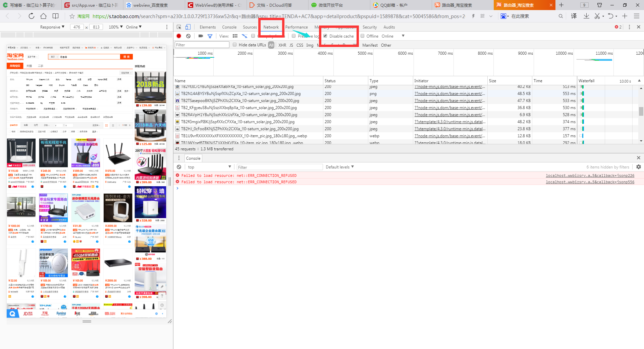Uncheck the Disable cache checkbox
Viewport: 644px width, 349px height.
coord(325,36)
